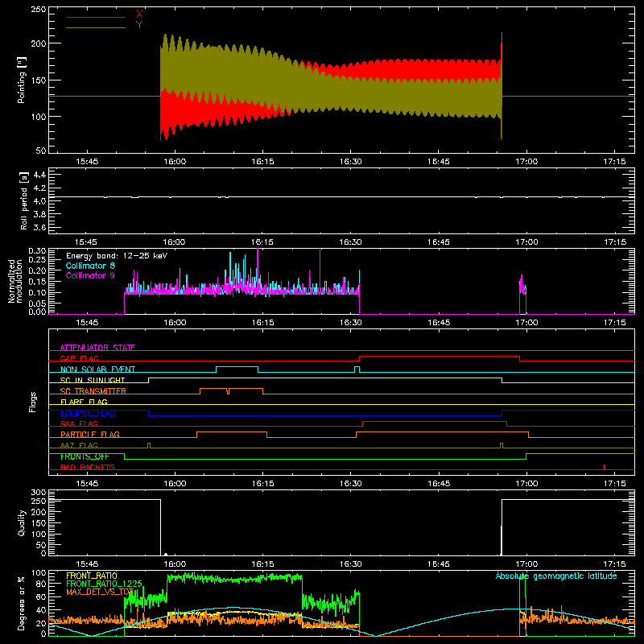This screenshot has height=644, width=644.
Task: Click '0.30' on modulation y-axis
Action: [37, 251]
